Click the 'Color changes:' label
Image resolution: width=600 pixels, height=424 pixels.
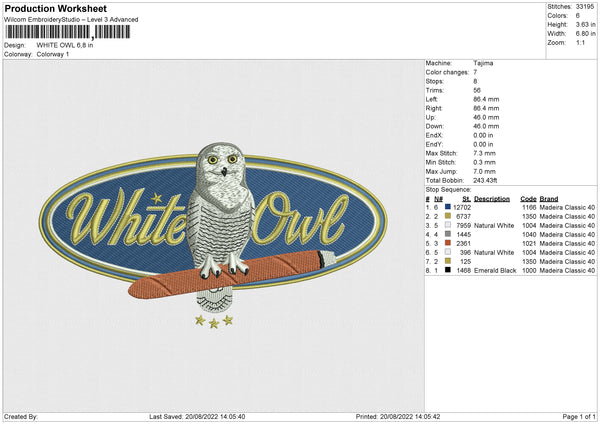click(447, 72)
